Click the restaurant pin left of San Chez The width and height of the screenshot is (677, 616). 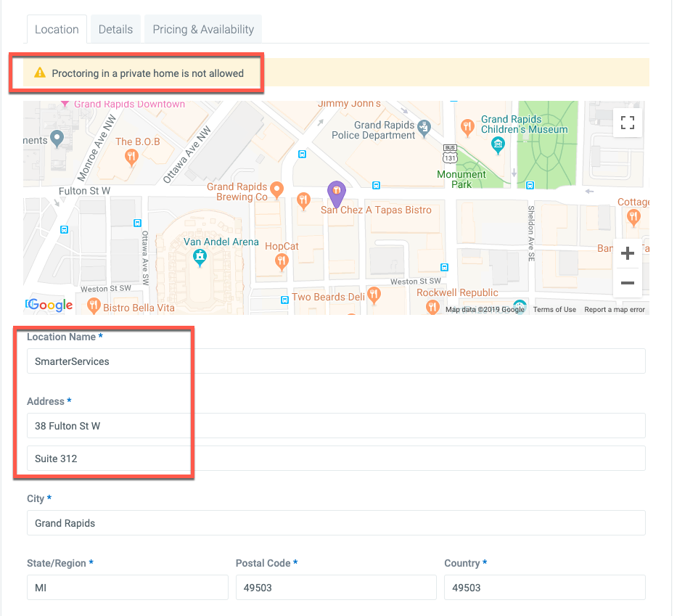(303, 201)
